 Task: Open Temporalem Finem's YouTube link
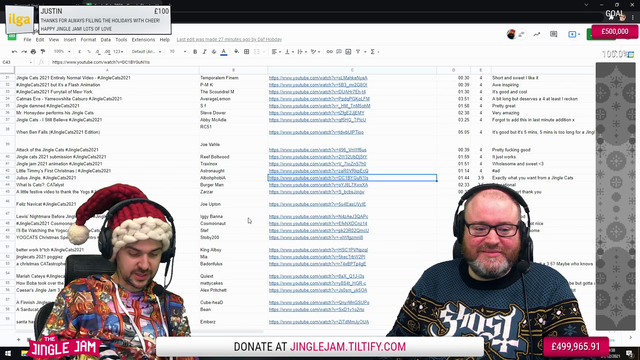(318, 78)
